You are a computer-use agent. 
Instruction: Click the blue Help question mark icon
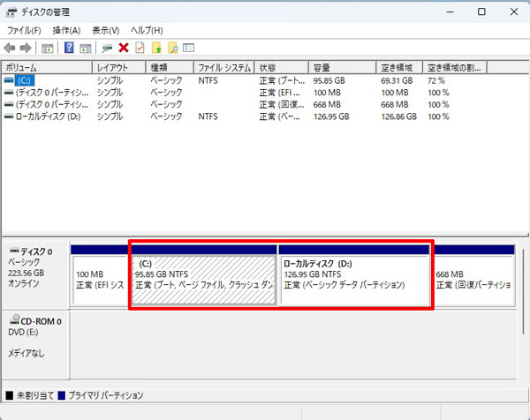[69, 48]
